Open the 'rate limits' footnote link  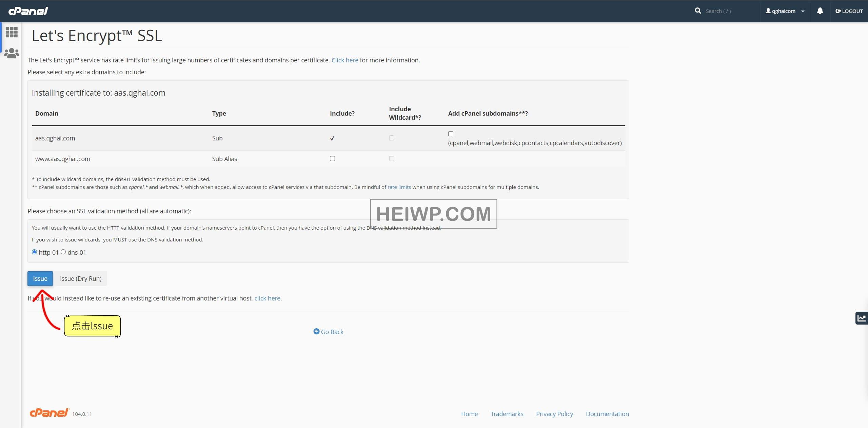pyautogui.click(x=399, y=187)
